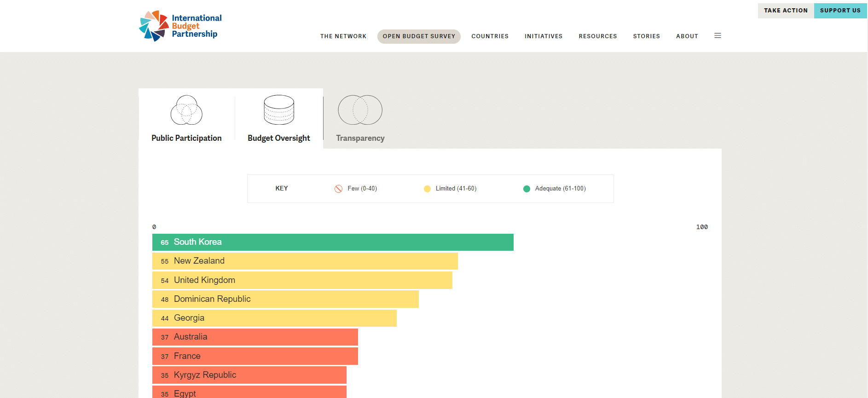The width and height of the screenshot is (868, 398).
Task: Switch to the Transparency tab label
Action: 360,138
